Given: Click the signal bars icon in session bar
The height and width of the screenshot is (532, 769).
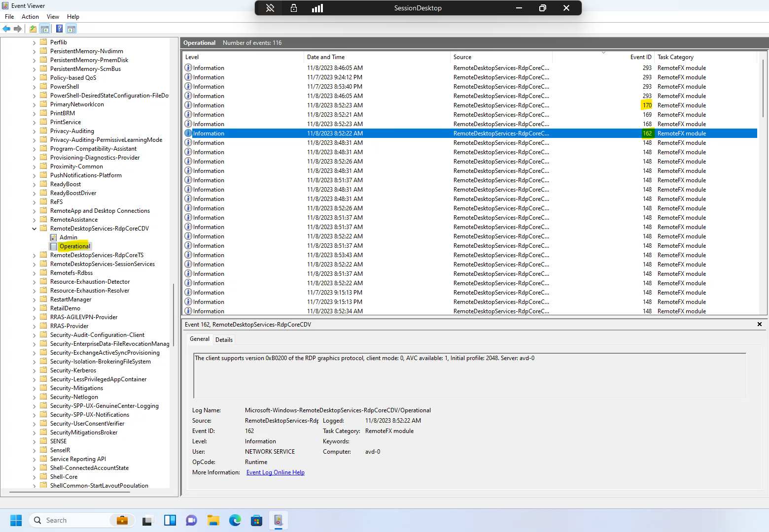Looking at the screenshot, I should click(317, 8).
